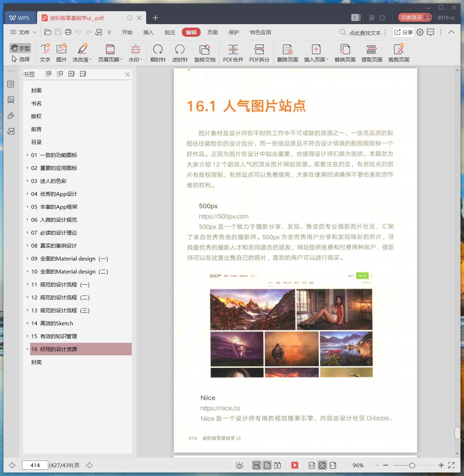Screen dimensions: 464x476
Task: Enter fullscreen mode
Action: (451, 465)
